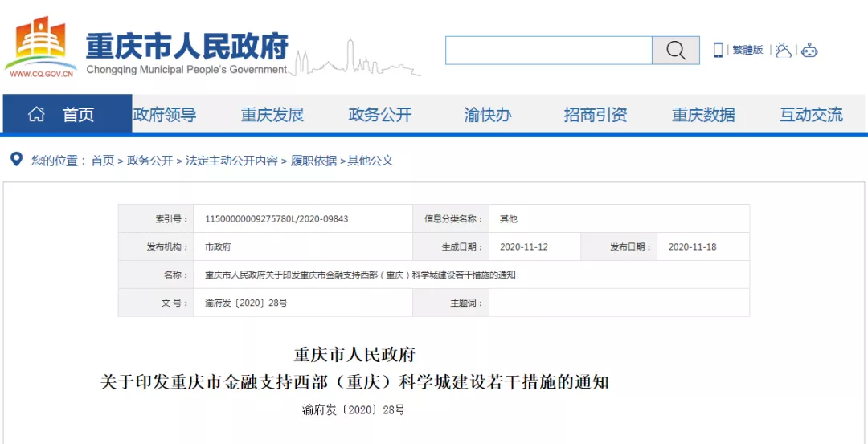The height and width of the screenshot is (444, 868).
Task: Click 法定主动公开内容 breadcrumb link
Action: click(x=231, y=161)
